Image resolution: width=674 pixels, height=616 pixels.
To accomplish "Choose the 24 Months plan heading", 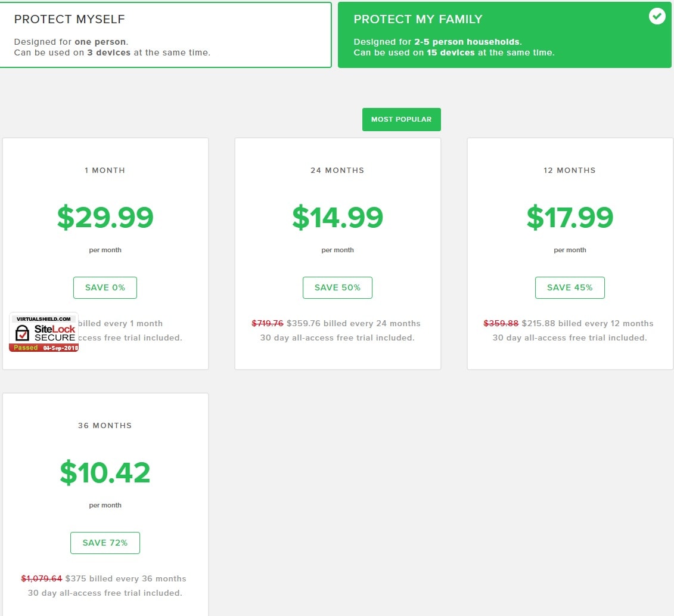I will coord(337,171).
